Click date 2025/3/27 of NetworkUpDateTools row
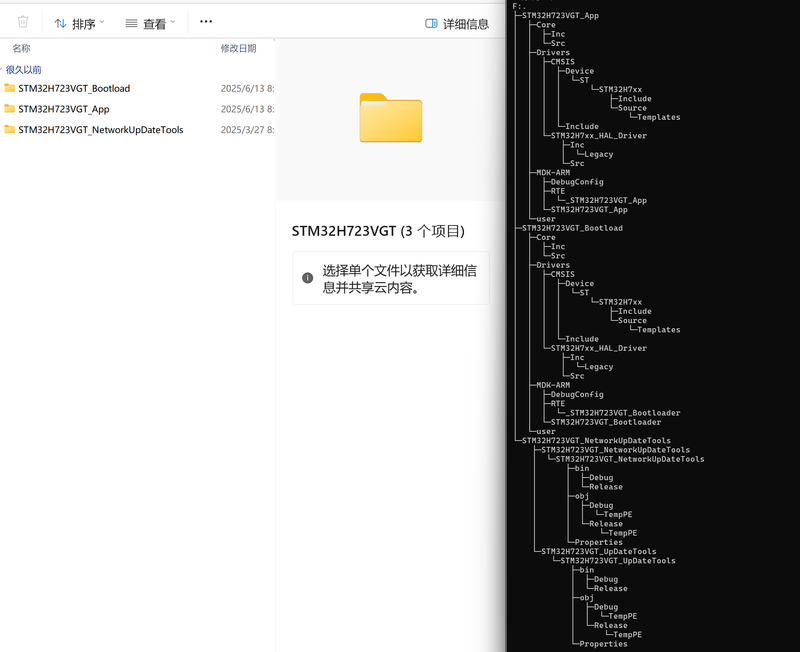 tap(247, 130)
